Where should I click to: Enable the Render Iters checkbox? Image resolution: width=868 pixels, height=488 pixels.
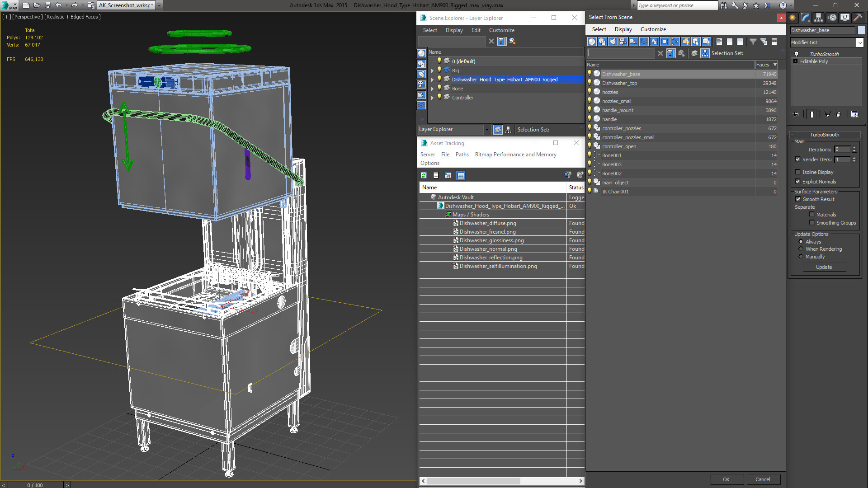797,160
